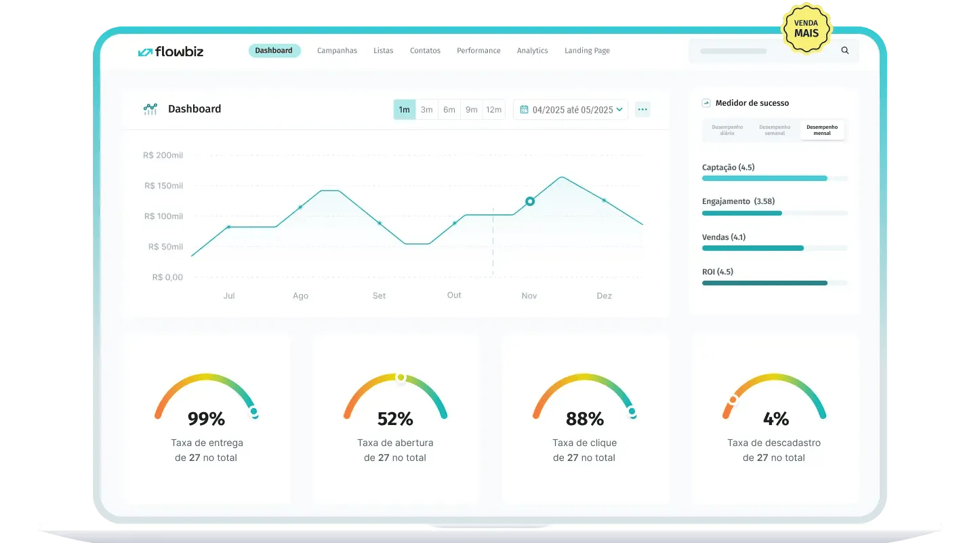980x543 pixels.
Task: Click the search magnifier icon
Action: pyautogui.click(x=844, y=50)
